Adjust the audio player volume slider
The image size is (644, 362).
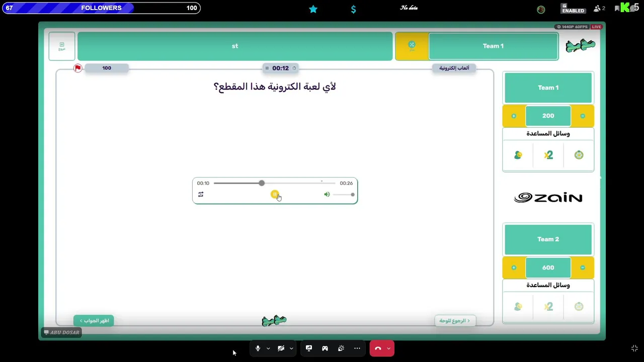(x=344, y=195)
